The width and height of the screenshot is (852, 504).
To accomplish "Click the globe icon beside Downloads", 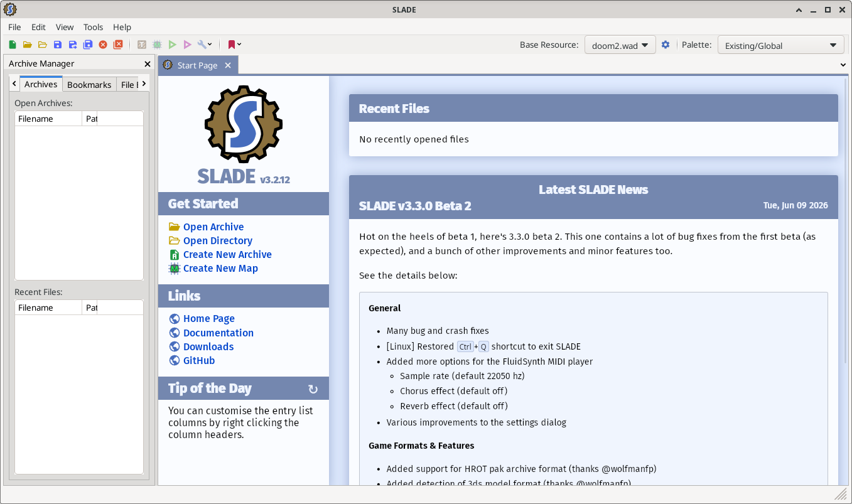I will tap(175, 346).
